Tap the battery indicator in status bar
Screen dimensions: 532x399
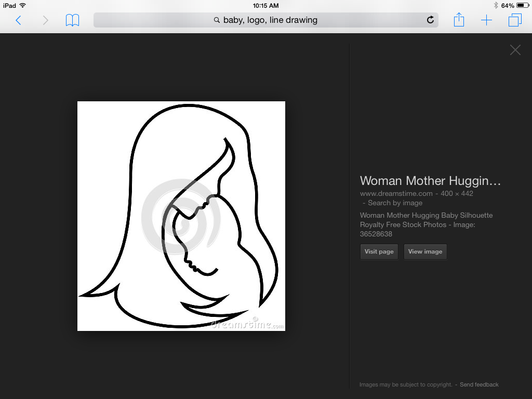pos(522,5)
